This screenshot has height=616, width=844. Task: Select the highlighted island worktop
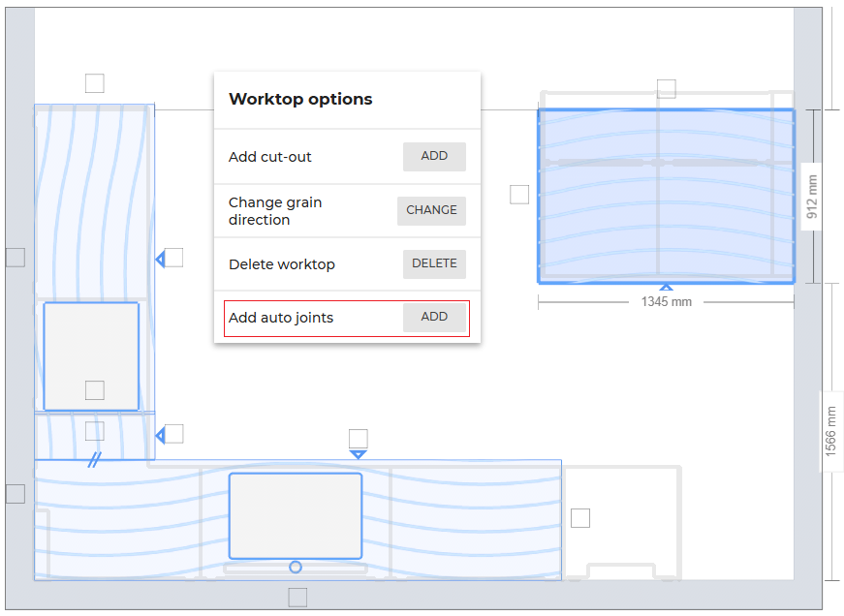(x=666, y=223)
